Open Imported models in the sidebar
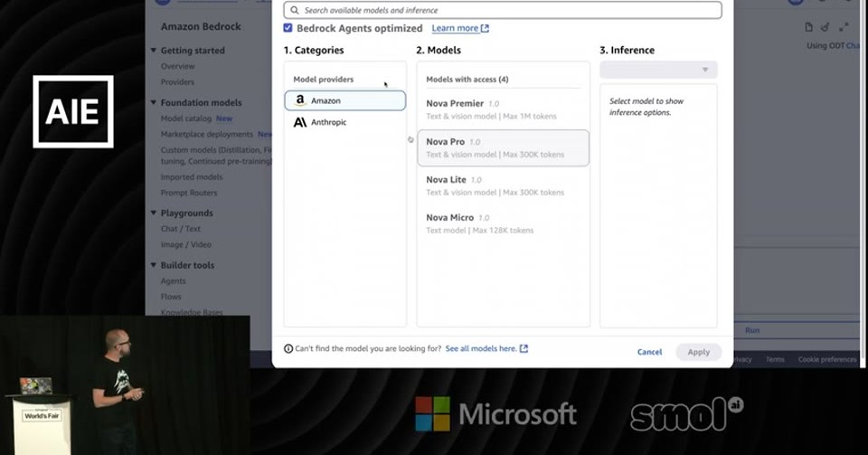The width and height of the screenshot is (868, 455). click(x=192, y=177)
